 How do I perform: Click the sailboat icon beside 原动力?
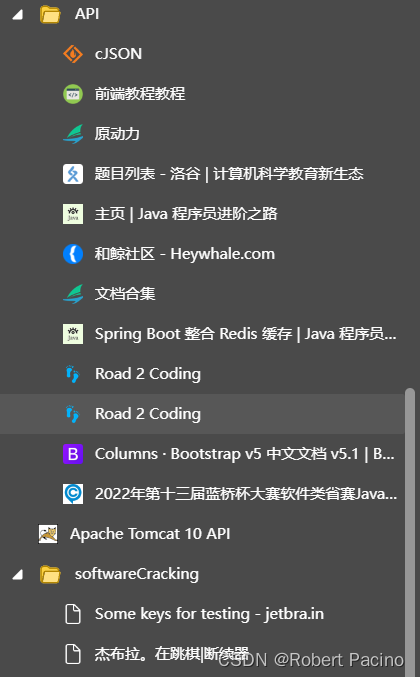click(73, 134)
